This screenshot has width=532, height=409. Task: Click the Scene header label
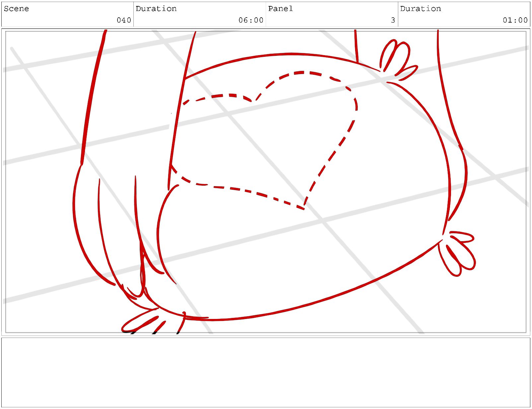click(x=16, y=9)
